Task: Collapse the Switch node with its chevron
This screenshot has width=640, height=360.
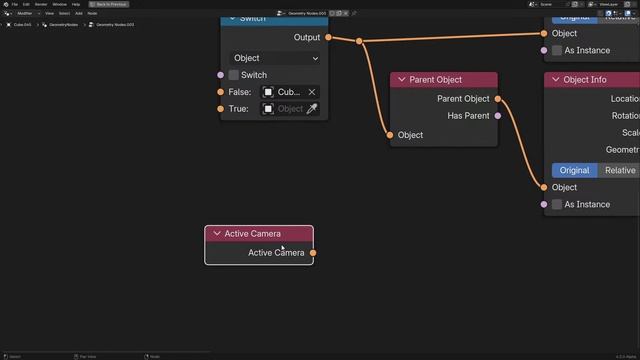Action: pos(232,19)
